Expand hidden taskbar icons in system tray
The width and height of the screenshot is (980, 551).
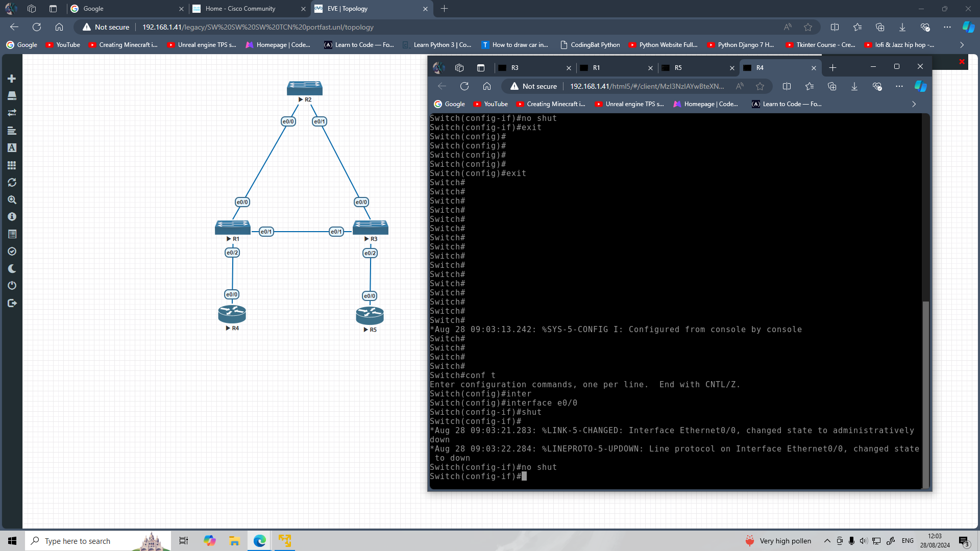tap(827, 540)
